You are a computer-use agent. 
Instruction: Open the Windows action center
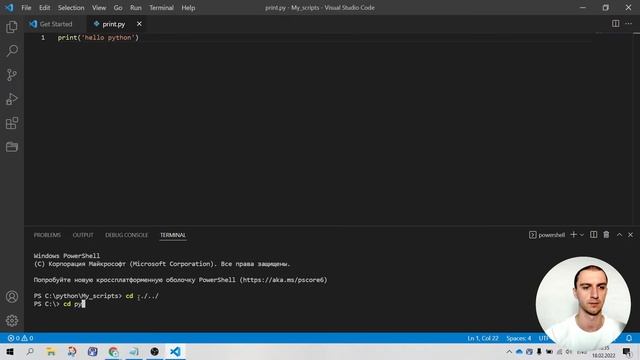(627, 351)
